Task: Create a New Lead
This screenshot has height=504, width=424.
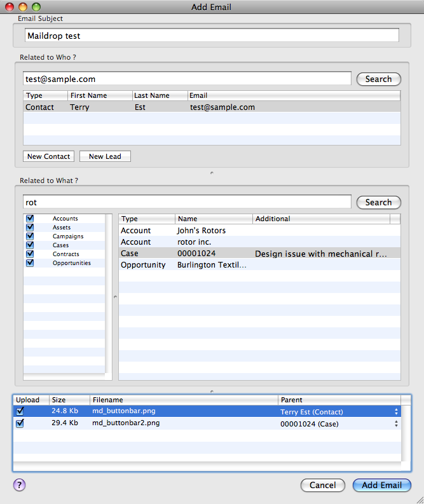Action: pos(105,156)
